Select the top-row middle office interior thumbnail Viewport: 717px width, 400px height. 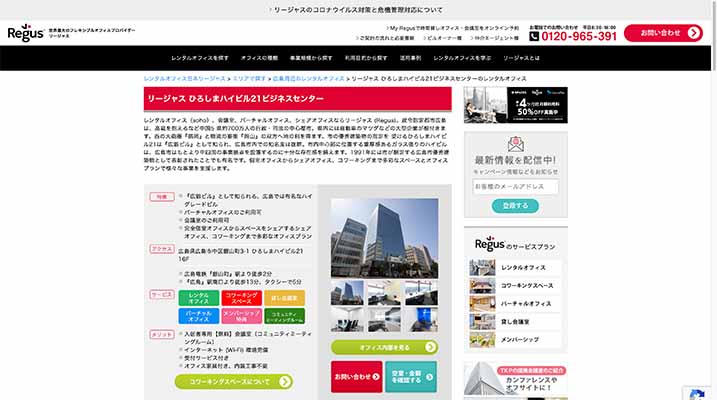click(x=385, y=293)
